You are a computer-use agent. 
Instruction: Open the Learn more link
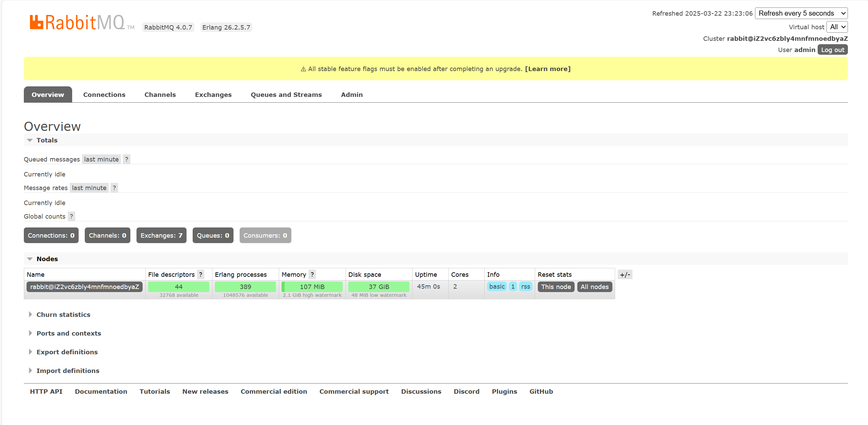pos(548,69)
